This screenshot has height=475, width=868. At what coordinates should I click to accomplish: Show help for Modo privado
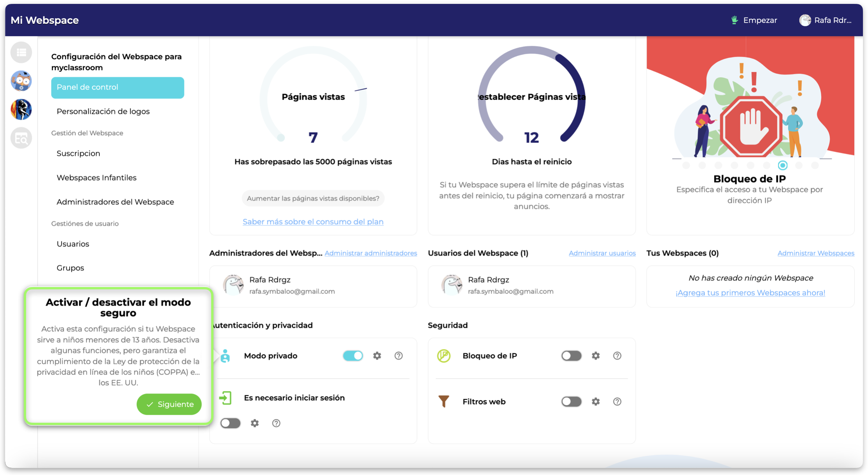tap(399, 356)
